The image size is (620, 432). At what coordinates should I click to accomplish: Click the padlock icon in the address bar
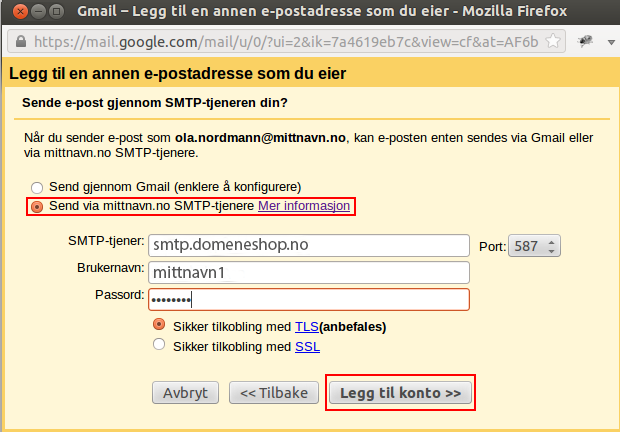click(x=20, y=43)
